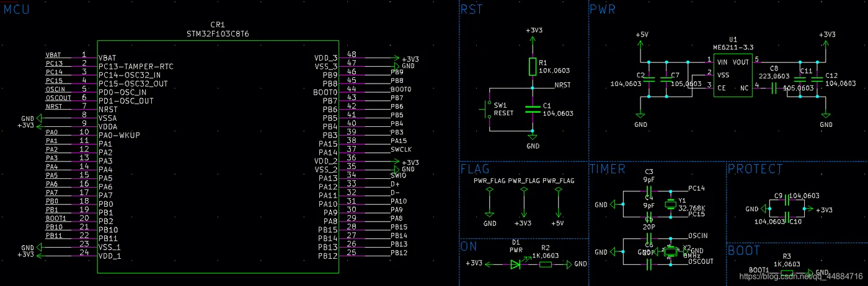This screenshot has width=868, height=286.
Task: Select the R1 10K resistor symbol
Action: click(x=532, y=67)
